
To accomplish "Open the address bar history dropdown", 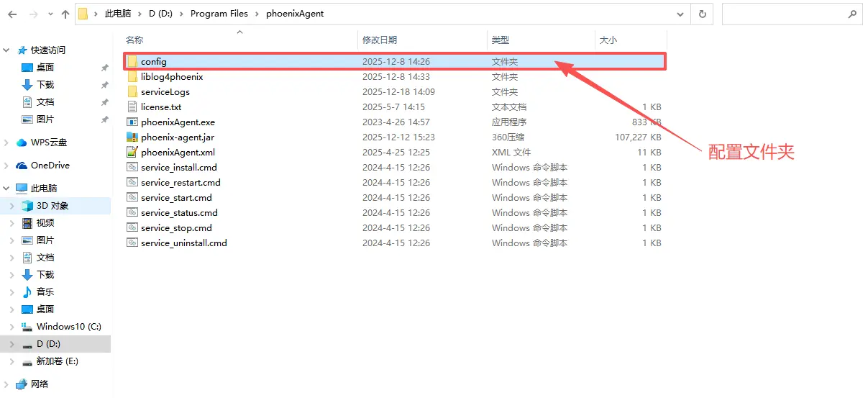I will pos(680,14).
